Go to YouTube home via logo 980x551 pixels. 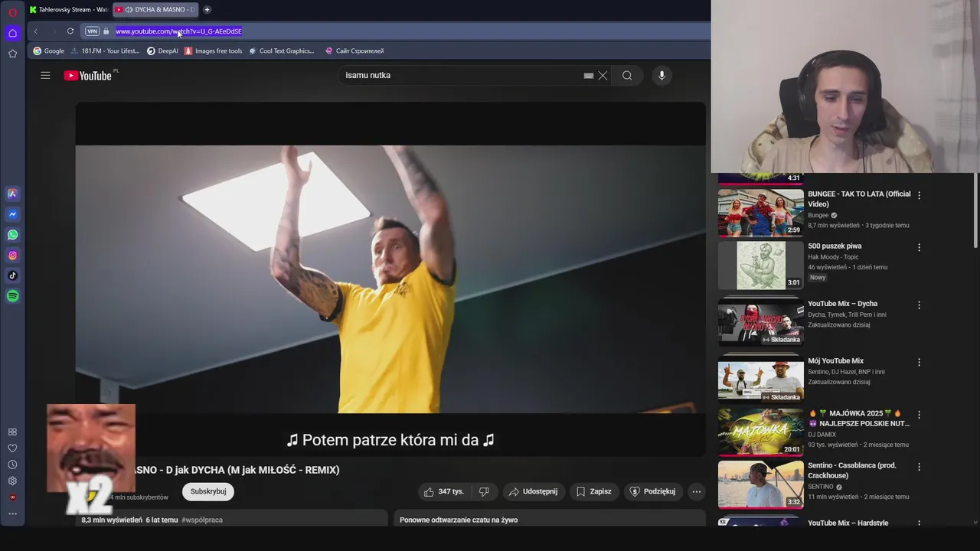[x=88, y=75]
